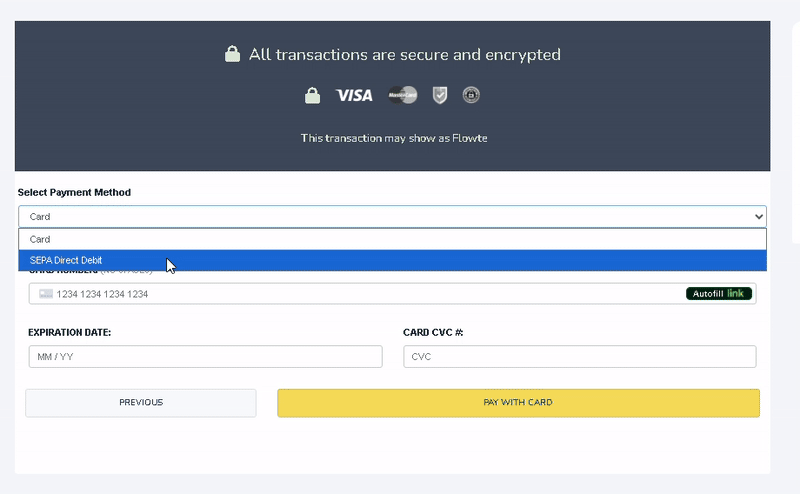Image resolution: width=800 pixels, height=494 pixels.
Task: Click the CVC input field
Action: point(579,357)
